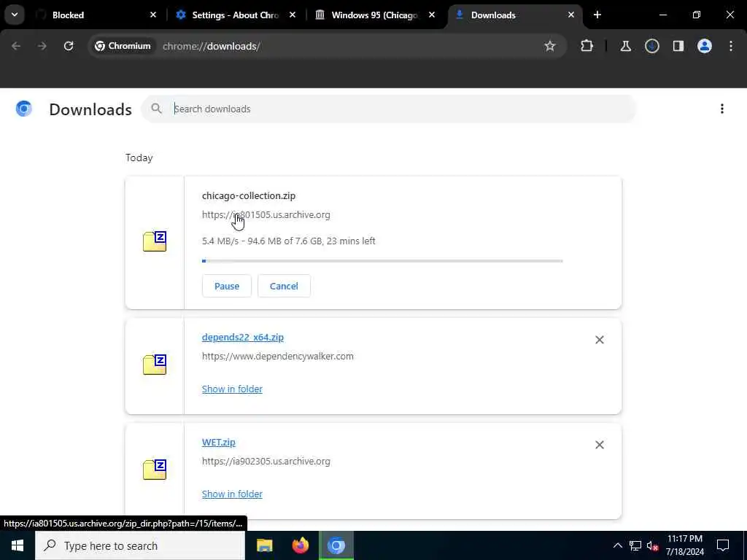
Task: Cancel the chicago-collection.zip download
Action: point(284,286)
